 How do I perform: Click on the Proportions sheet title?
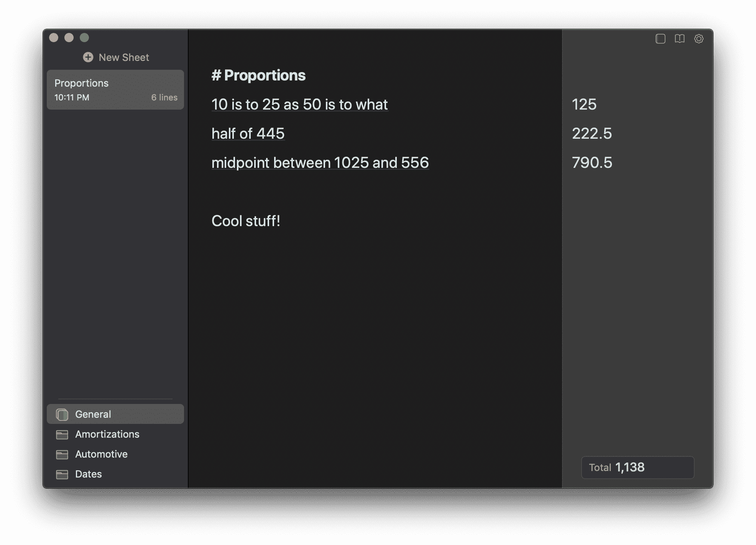click(82, 83)
